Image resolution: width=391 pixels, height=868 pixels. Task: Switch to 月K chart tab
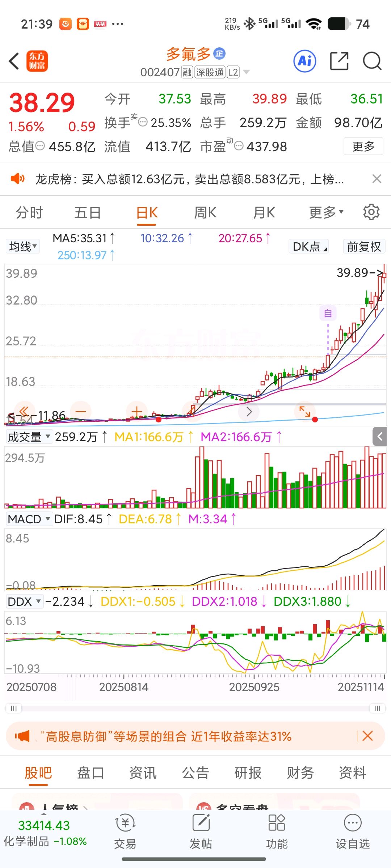[264, 212]
